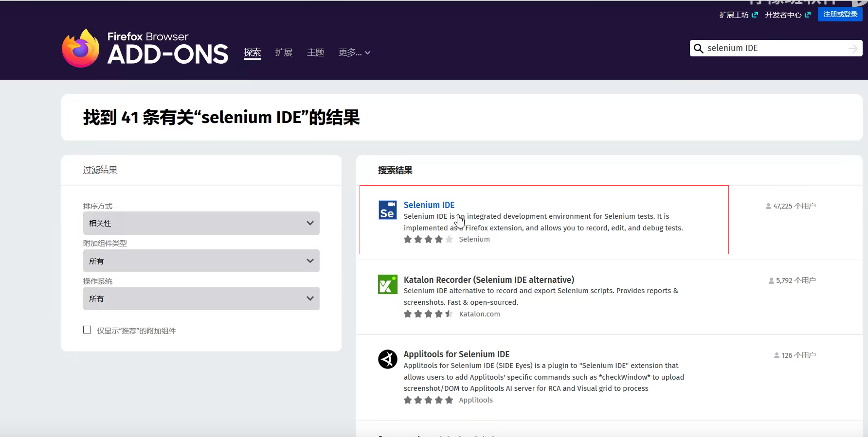Click the 47,225 个用户 count
Viewport: 868px width, 437px height.
click(795, 206)
